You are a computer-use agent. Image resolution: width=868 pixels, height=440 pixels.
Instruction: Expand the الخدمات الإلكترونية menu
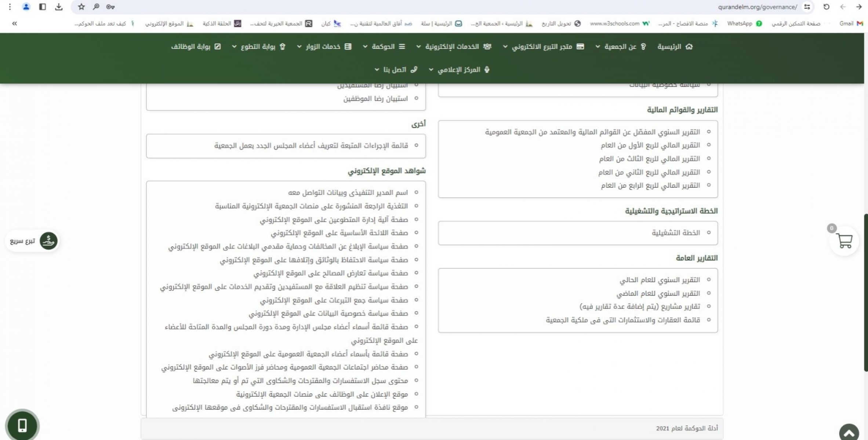[x=454, y=47]
